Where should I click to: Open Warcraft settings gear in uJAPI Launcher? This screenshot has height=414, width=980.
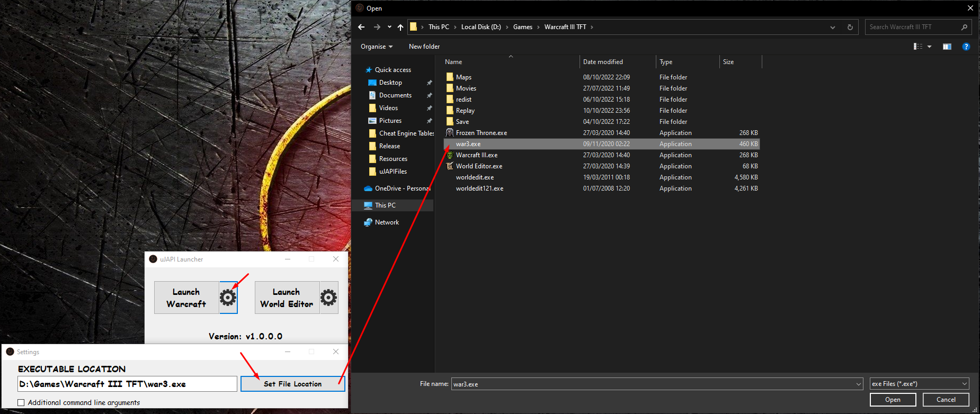click(228, 298)
